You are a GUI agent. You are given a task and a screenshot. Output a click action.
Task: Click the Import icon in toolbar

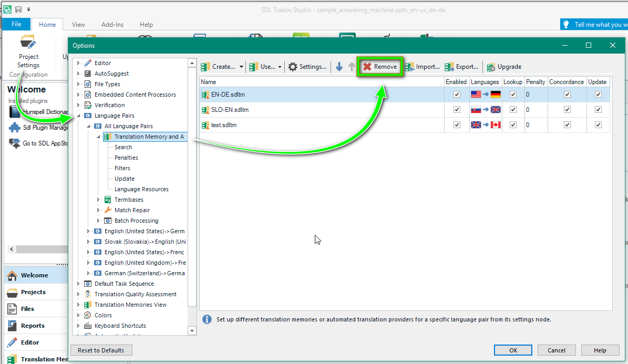(409, 67)
